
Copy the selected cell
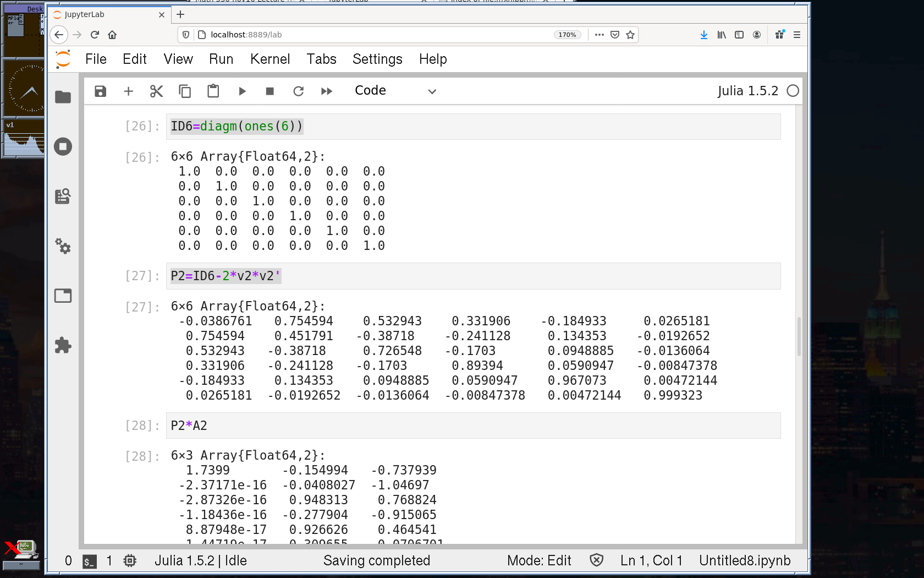click(185, 91)
